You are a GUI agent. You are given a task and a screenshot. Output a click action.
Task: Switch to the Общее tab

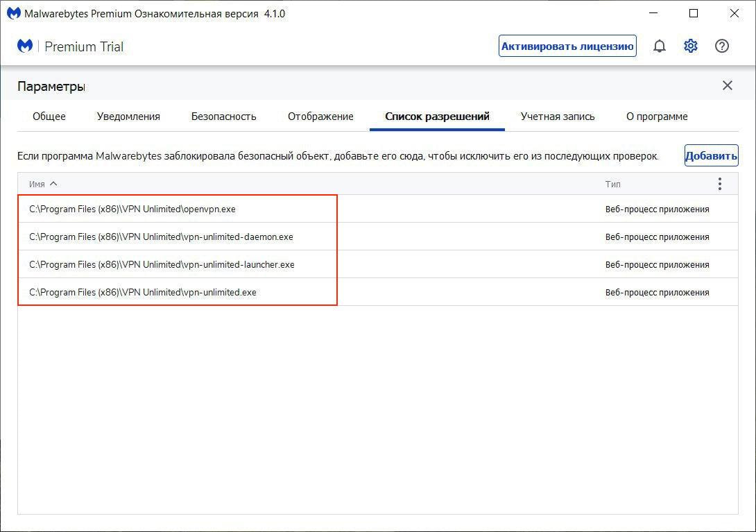point(49,117)
